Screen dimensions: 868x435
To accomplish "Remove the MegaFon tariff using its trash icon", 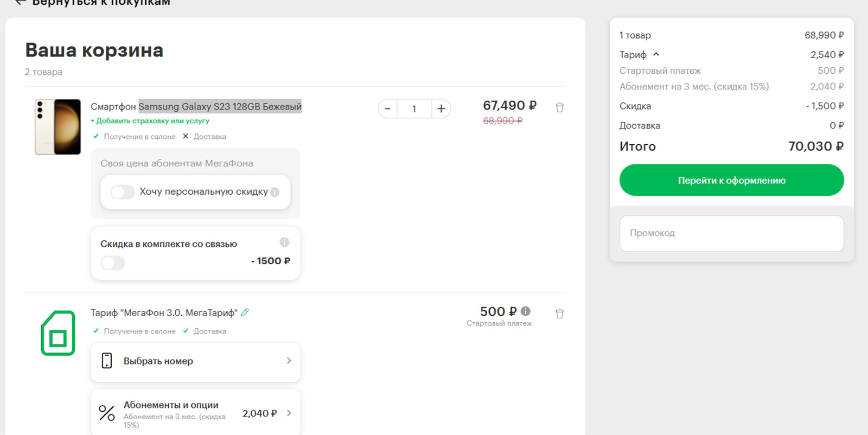I will click(x=559, y=314).
